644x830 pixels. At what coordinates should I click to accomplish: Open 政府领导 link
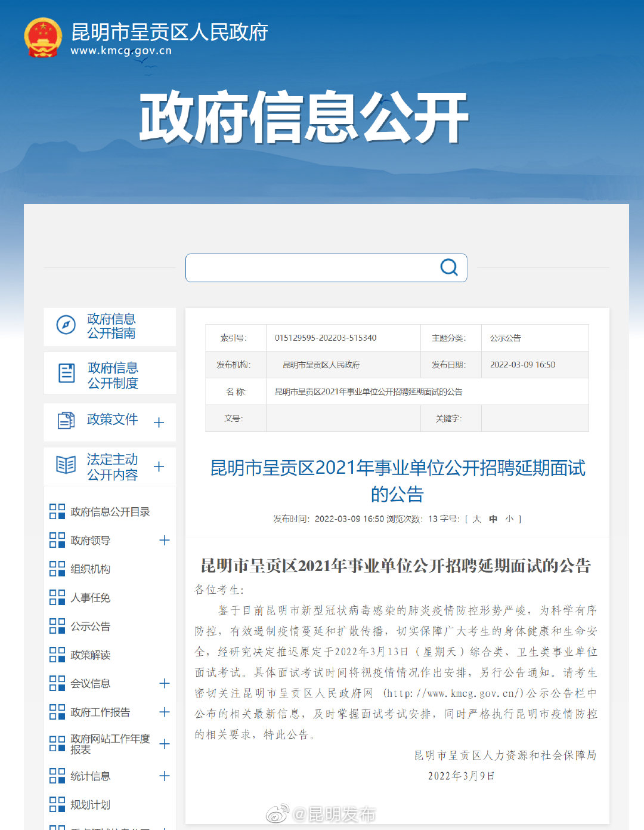tap(90, 541)
